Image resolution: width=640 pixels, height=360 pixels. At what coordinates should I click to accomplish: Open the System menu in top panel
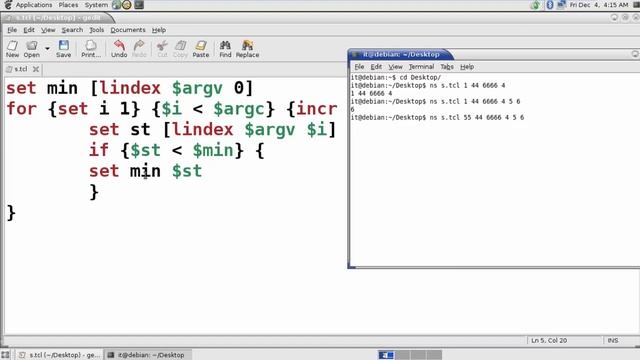point(96,5)
